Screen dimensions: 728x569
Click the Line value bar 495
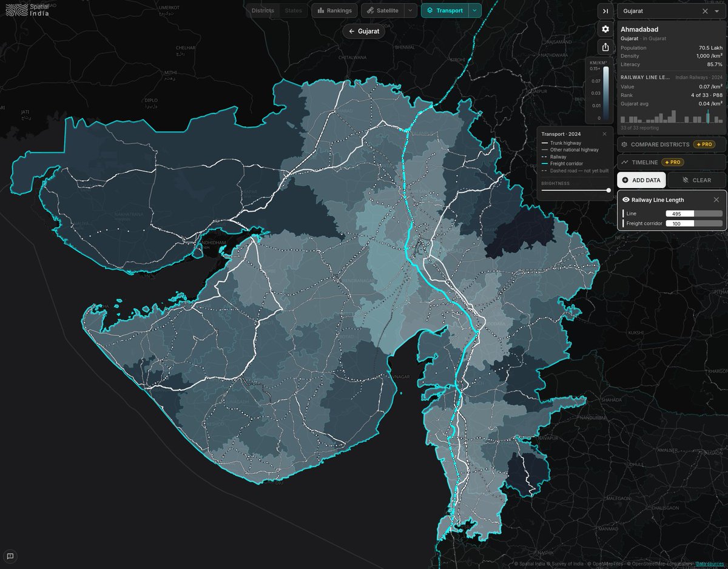coord(694,214)
